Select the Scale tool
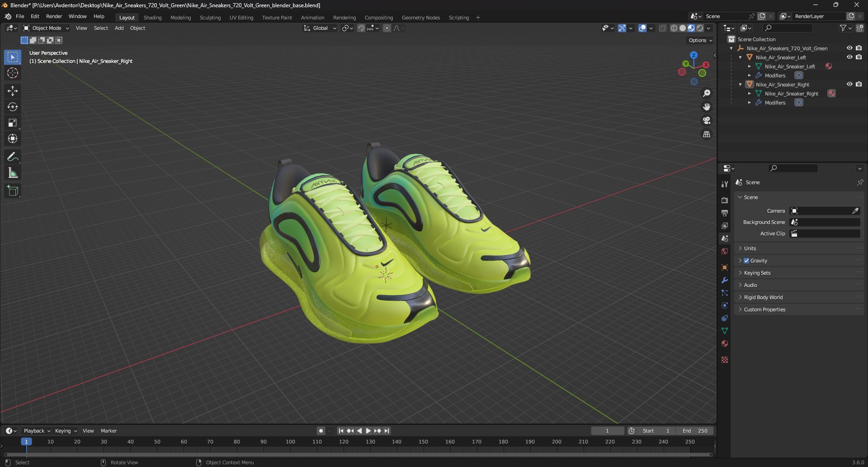This screenshot has width=868, height=467. 13,123
